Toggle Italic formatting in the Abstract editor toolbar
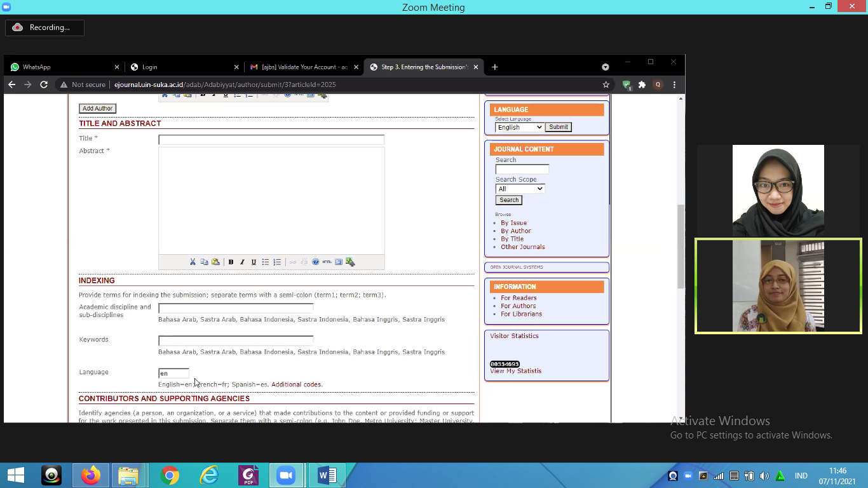Viewport: 868px width, 488px height. tap(242, 262)
